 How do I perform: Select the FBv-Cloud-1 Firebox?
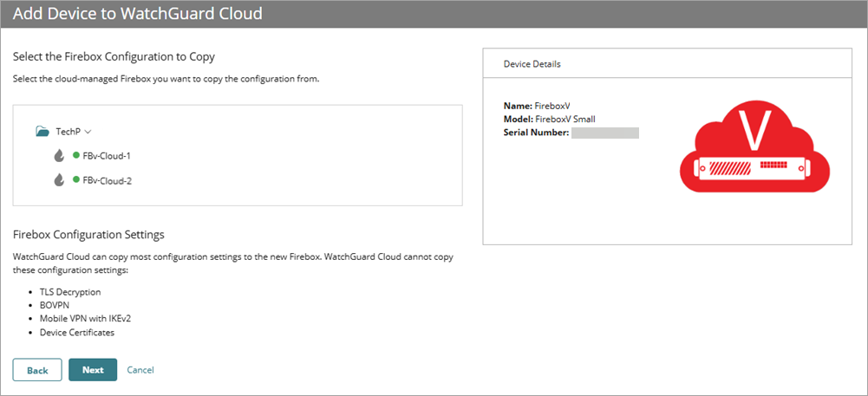click(107, 156)
